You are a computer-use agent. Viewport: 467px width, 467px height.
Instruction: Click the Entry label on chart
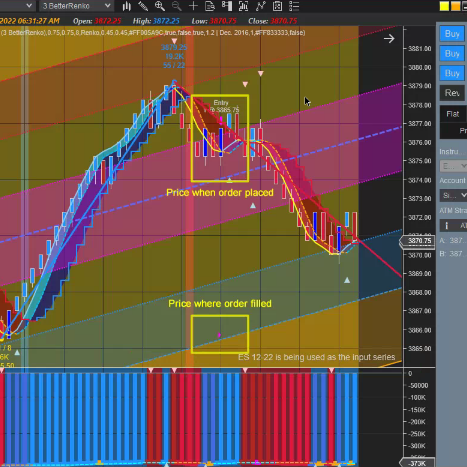click(x=221, y=103)
